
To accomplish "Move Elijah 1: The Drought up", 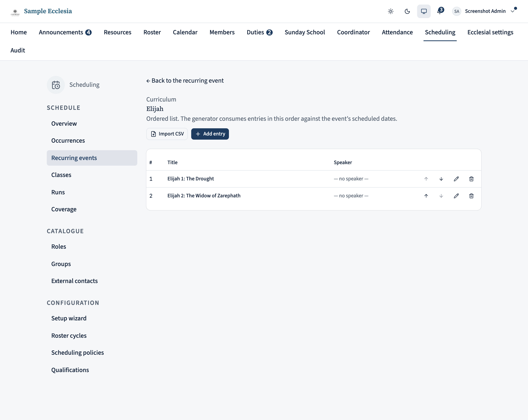I will 426,179.
